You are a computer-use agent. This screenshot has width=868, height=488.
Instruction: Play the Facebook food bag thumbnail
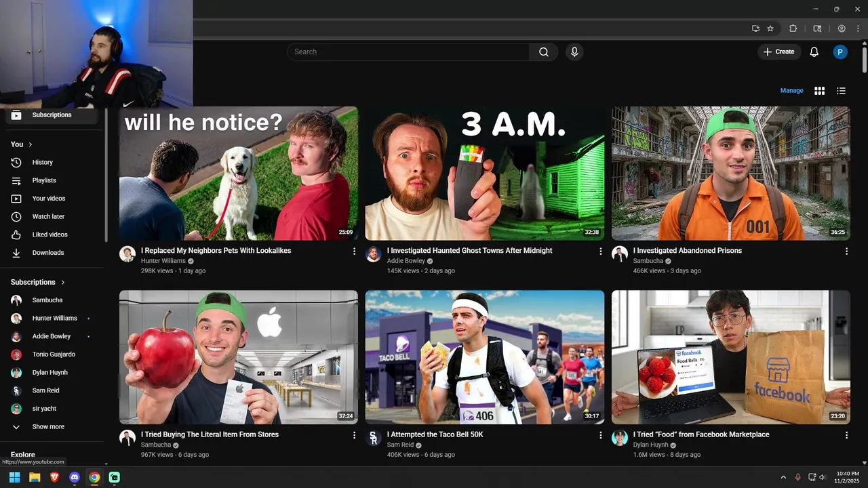click(731, 357)
